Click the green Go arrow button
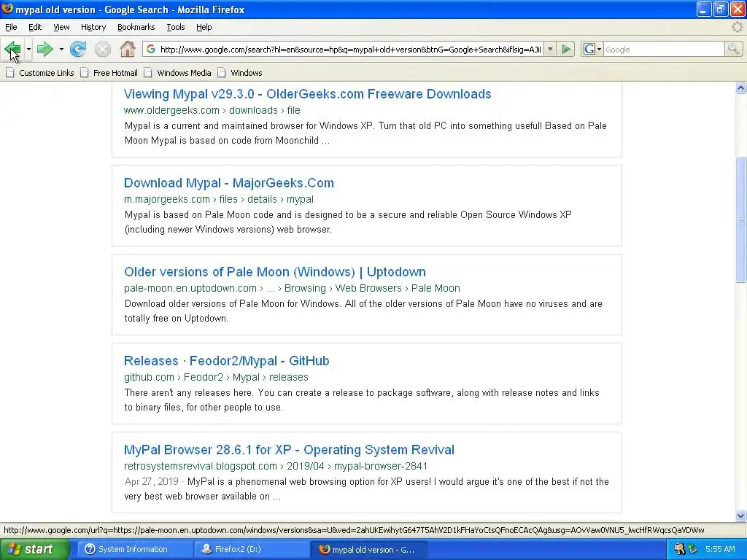The width and height of the screenshot is (747, 560). coord(566,49)
